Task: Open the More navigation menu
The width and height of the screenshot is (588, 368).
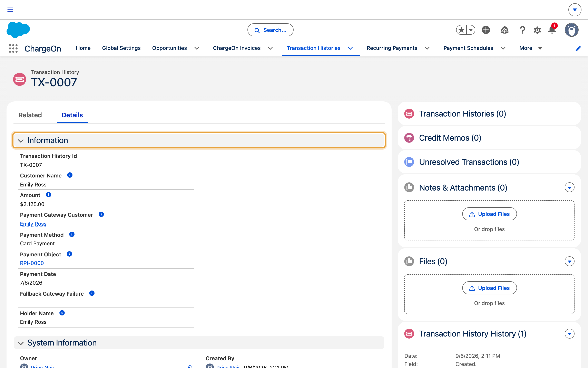Action: pyautogui.click(x=531, y=48)
